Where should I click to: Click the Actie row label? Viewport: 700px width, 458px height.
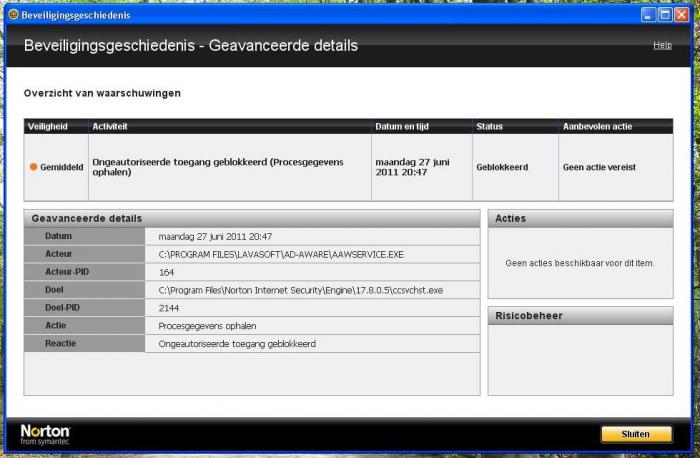85,325
